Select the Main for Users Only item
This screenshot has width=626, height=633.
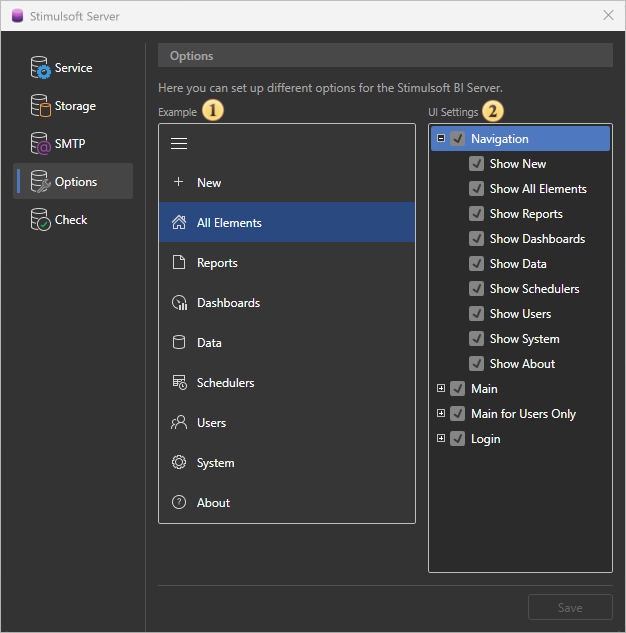pyautogui.click(x=523, y=414)
